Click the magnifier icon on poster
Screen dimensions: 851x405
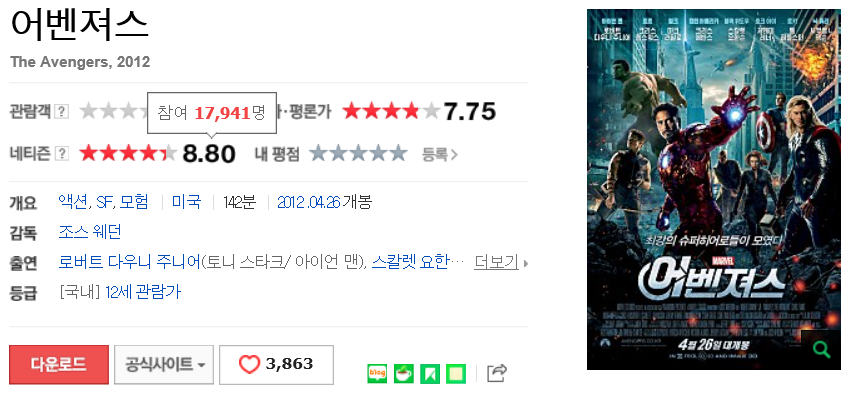pos(821,350)
